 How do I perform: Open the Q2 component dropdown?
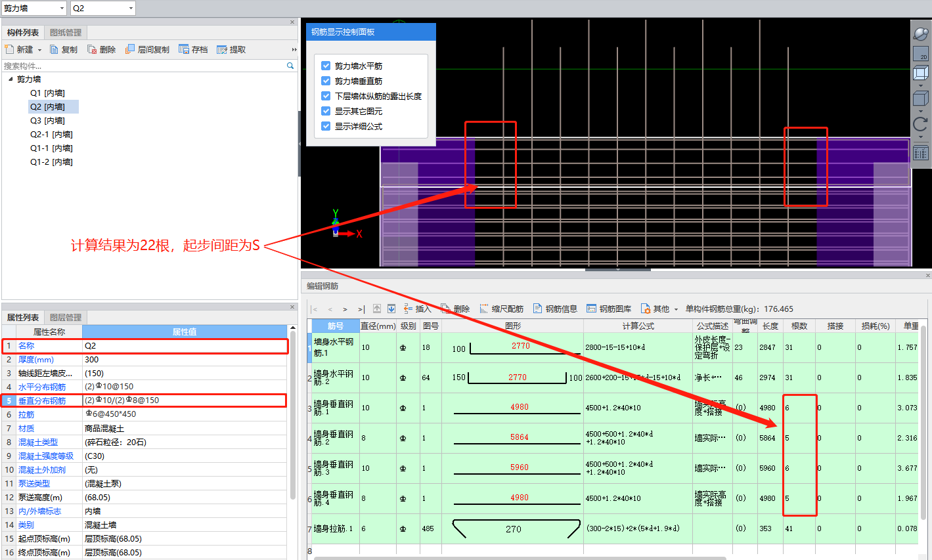click(x=131, y=9)
